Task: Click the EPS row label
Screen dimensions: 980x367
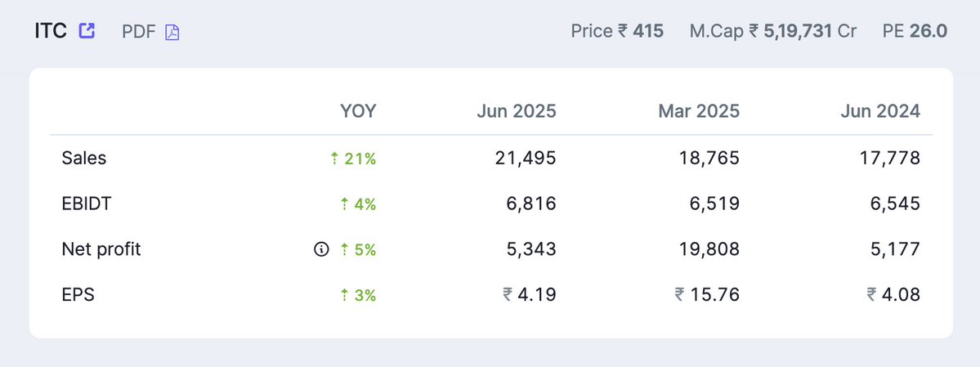Action: [x=78, y=294]
